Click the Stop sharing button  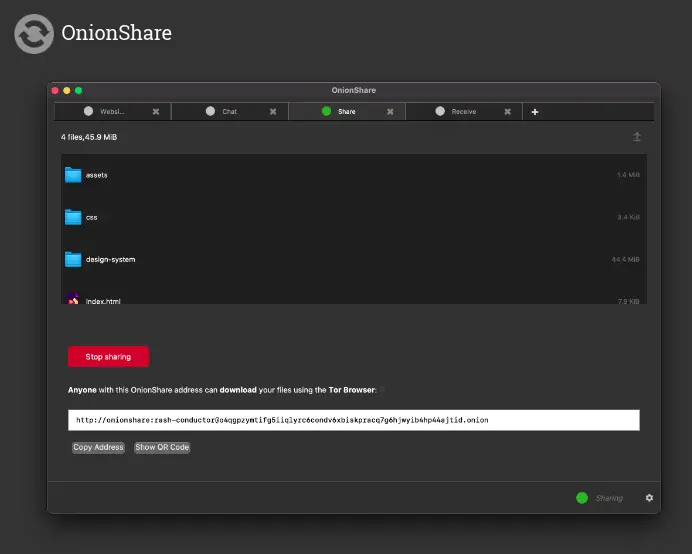(x=108, y=357)
